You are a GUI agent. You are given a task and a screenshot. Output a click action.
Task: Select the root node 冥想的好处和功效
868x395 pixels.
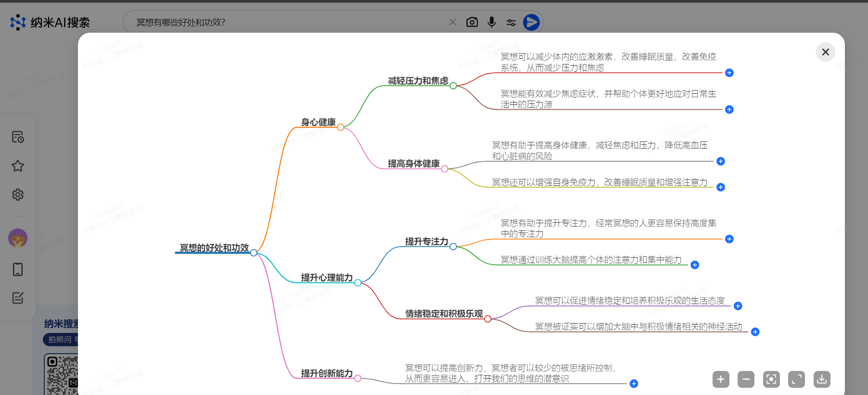point(214,248)
